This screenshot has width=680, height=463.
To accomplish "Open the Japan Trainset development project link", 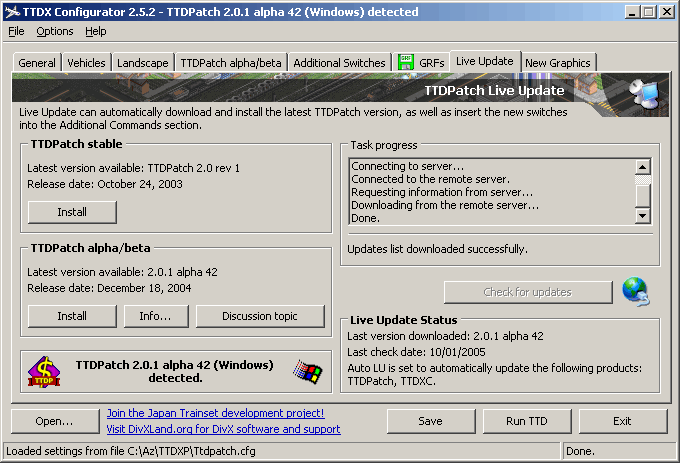I will tap(216, 413).
